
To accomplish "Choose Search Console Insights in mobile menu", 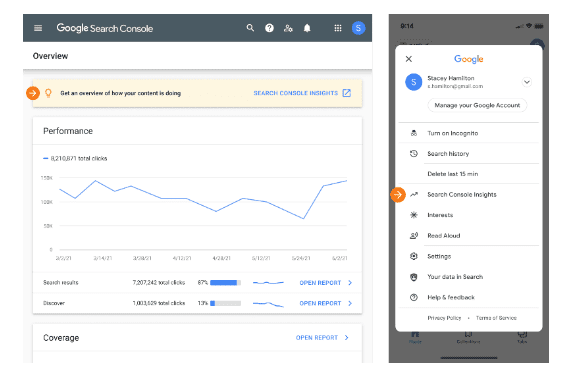I will pyautogui.click(x=468, y=195).
